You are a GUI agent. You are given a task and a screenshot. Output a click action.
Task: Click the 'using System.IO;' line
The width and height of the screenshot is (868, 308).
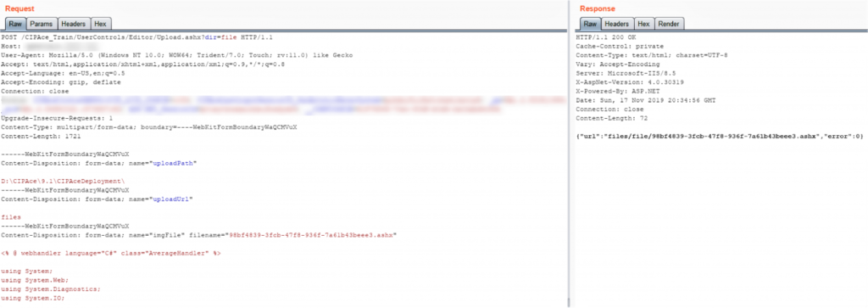point(33,298)
